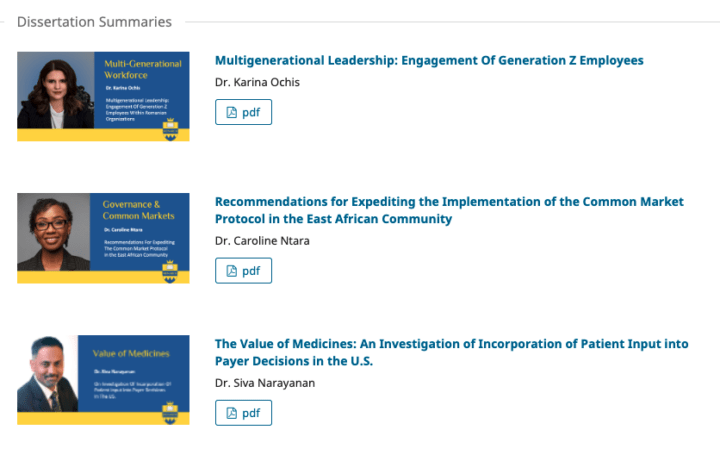Click the Multi-Generational Workforce cover thumbnail
The height and width of the screenshot is (461, 720).
click(103, 96)
